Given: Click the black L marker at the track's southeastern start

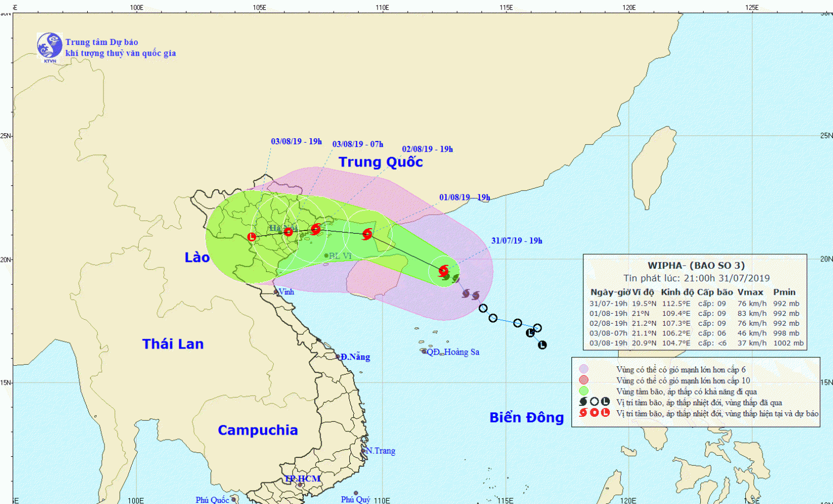Looking at the screenshot, I should point(542,345).
